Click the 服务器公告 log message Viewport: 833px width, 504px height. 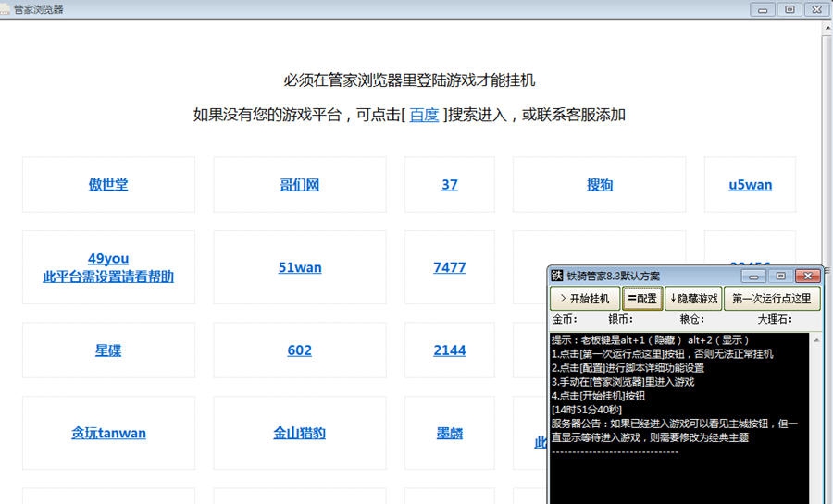click(x=675, y=430)
